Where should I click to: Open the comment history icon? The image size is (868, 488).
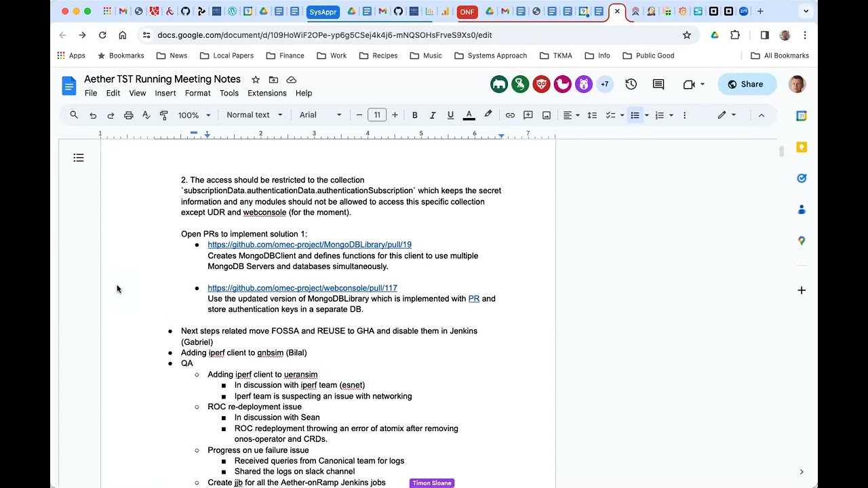(658, 84)
